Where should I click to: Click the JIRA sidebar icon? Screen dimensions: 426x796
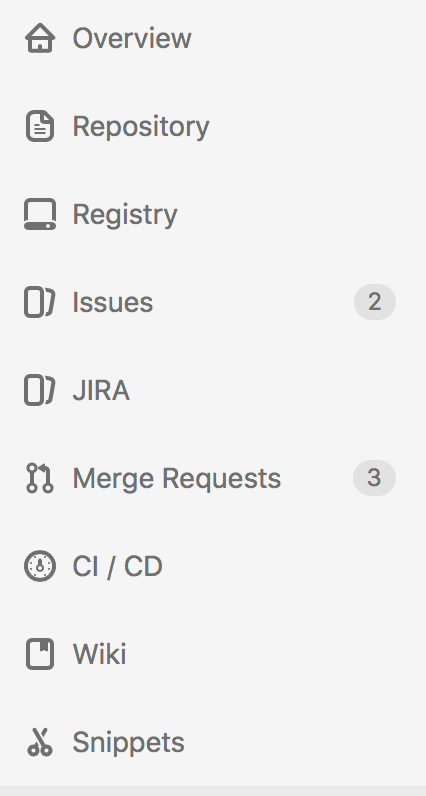tap(40, 390)
